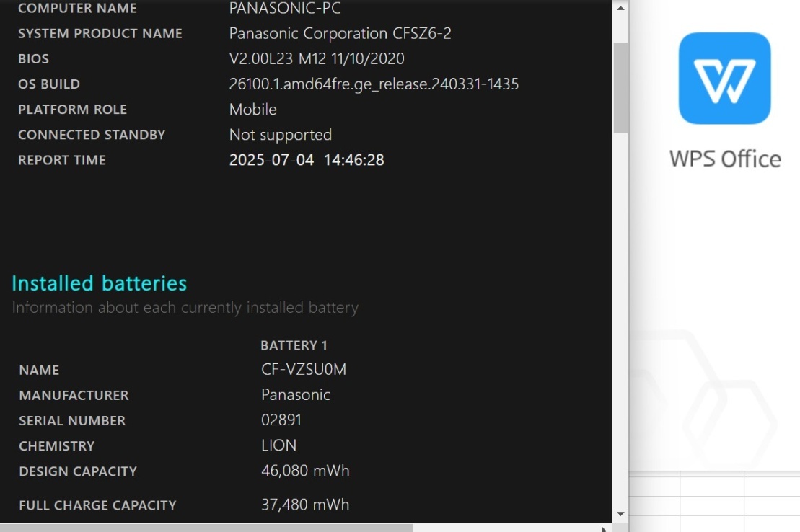The width and height of the screenshot is (800, 532).
Task: Click the battery manufacturer value "Panasonic"
Action: pyautogui.click(x=296, y=395)
